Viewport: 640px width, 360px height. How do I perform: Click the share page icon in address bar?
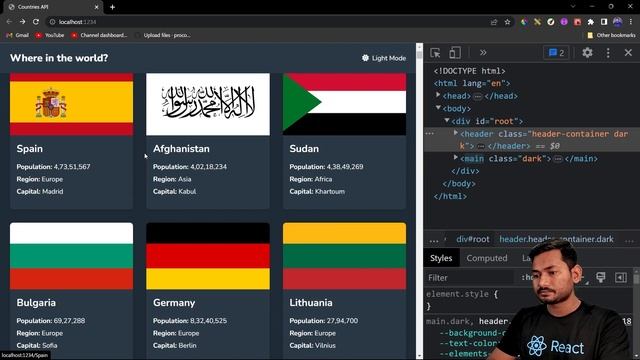click(494, 22)
